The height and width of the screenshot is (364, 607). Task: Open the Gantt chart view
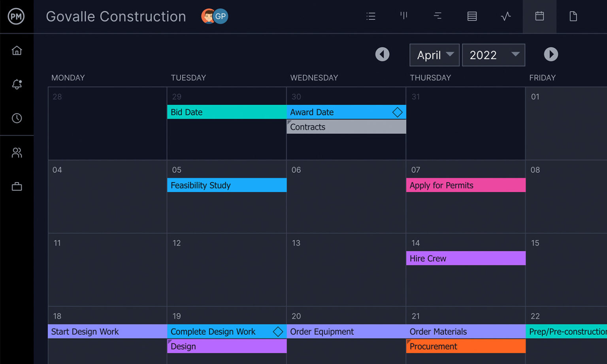click(437, 16)
